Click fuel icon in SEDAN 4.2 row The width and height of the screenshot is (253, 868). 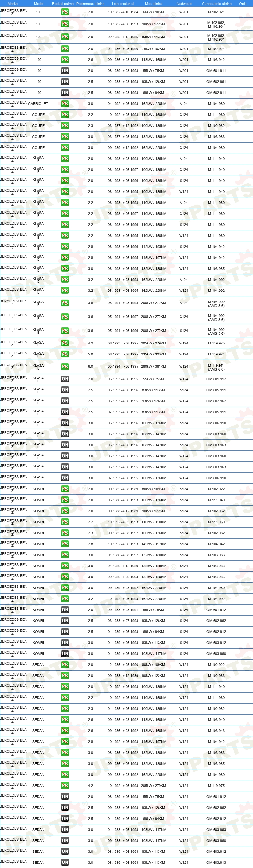click(x=65, y=786)
